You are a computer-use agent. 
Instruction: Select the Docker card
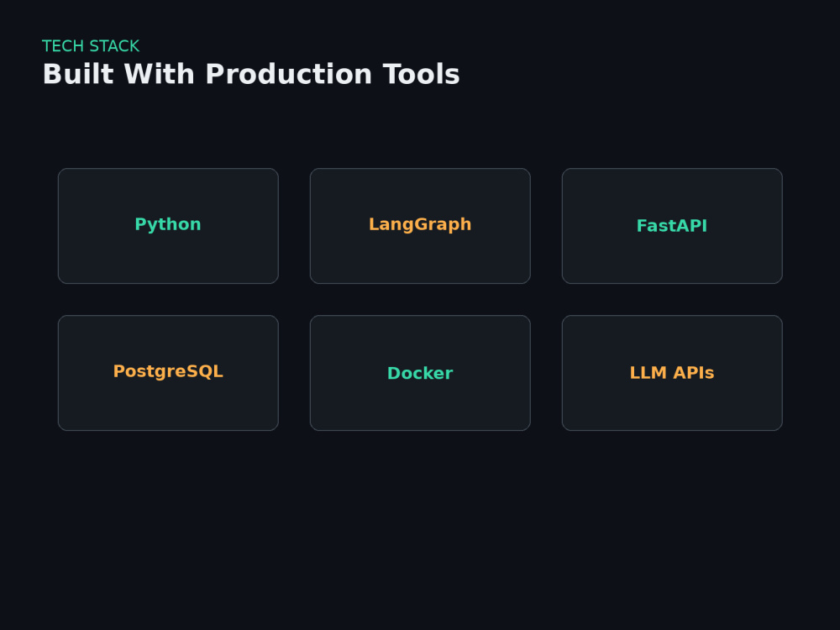(420, 373)
